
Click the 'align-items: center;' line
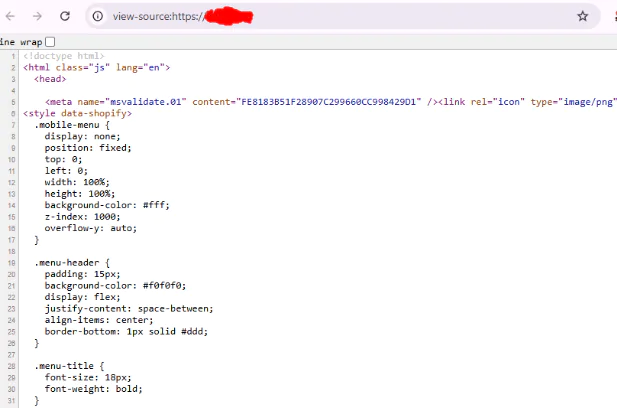(x=99, y=320)
